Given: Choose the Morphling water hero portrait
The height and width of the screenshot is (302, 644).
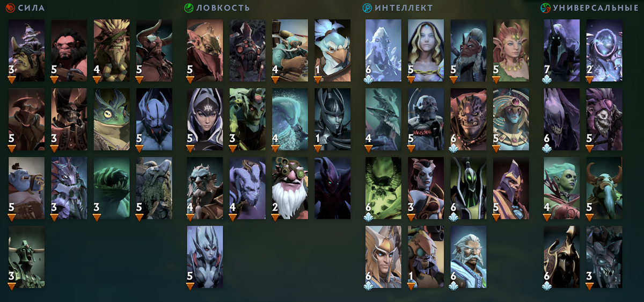Looking at the screenshot, I should (290, 119).
